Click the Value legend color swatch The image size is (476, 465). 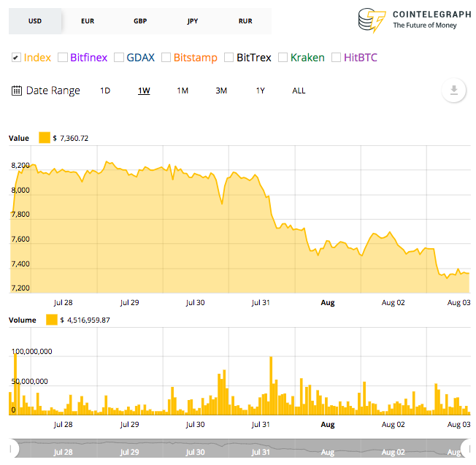click(x=45, y=137)
